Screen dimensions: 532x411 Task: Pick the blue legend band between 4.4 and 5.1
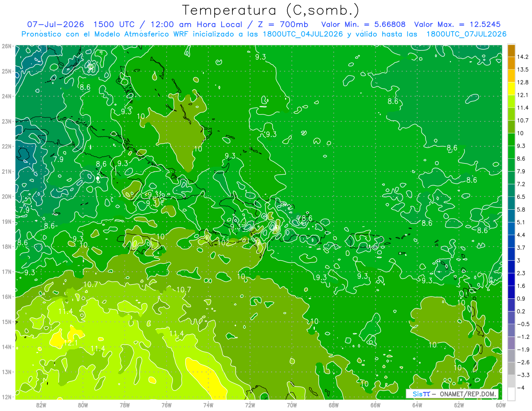[x=511, y=229]
